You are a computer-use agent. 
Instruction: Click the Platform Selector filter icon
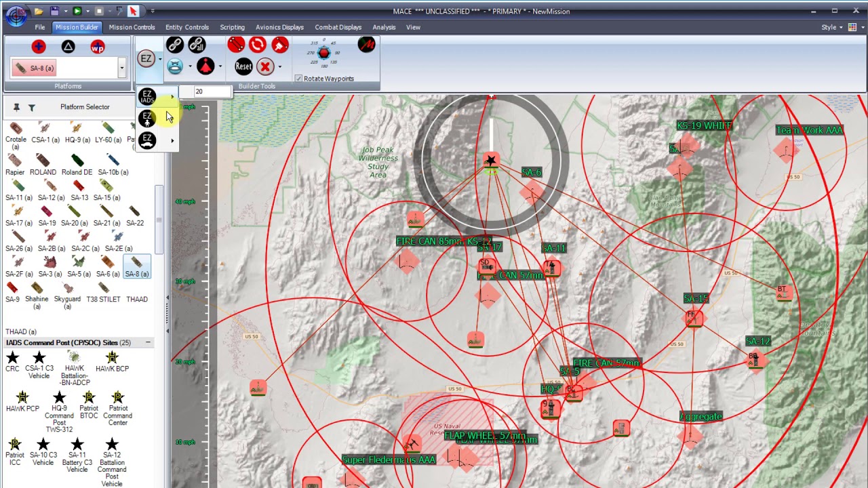pyautogui.click(x=31, y=107)
